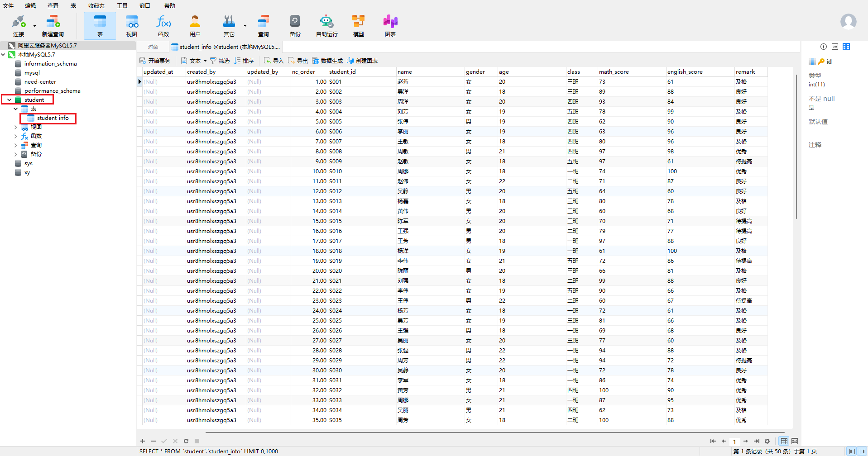Click the refresh icon below the data grid
The image size is (868, 456).
click(186, 441)
